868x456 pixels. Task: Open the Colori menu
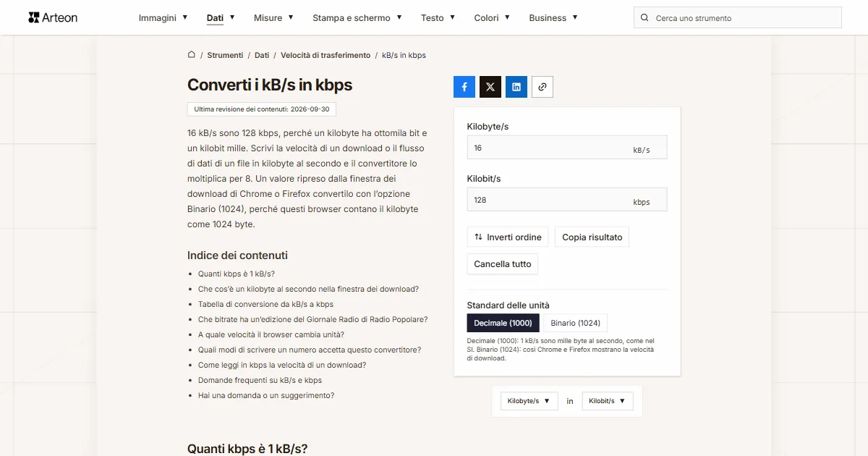point(493,17)
